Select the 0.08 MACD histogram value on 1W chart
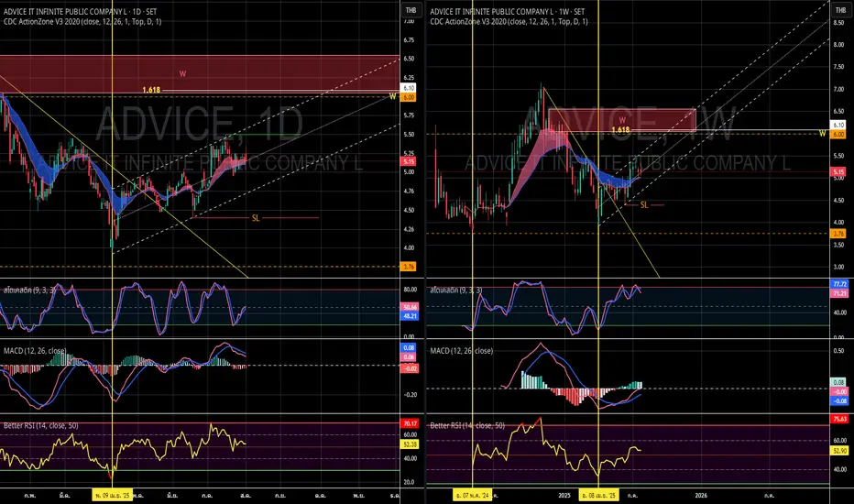Image resolution: width=854 pixels, height=504 pixels. [x=838, y=382]
